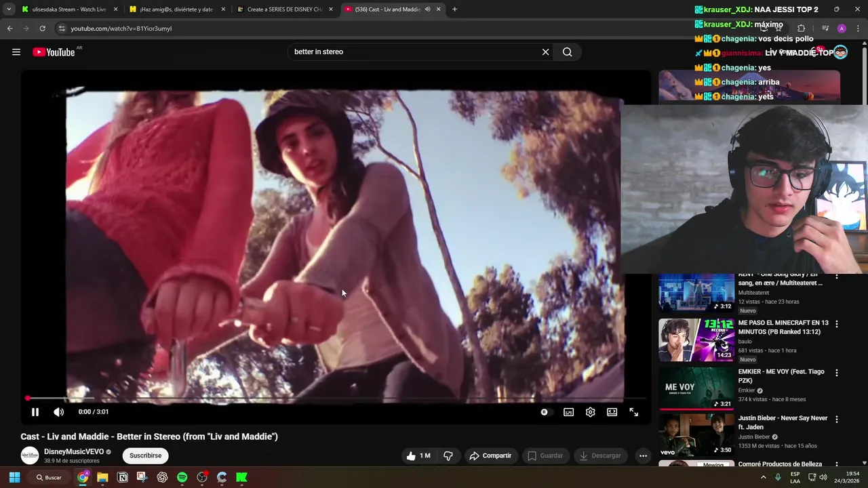This screenshot has height=488, width=868.
Task: Open more actions three-dot menu below video
Action: (x=643, y=455)
